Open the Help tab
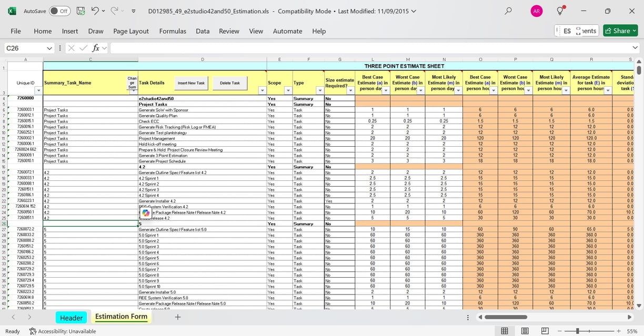Image resolution: width=644 pixels, height=336 pixels. point(319,31)
